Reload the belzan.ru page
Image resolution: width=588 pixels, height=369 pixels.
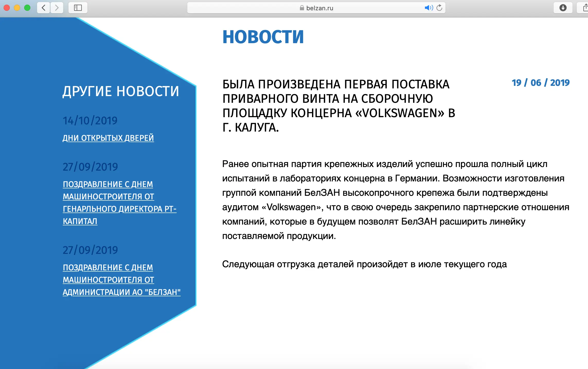tap(439, 8)
